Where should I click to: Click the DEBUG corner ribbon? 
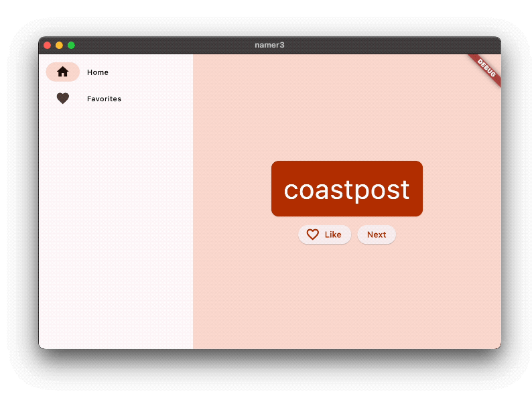coord(487,68)
